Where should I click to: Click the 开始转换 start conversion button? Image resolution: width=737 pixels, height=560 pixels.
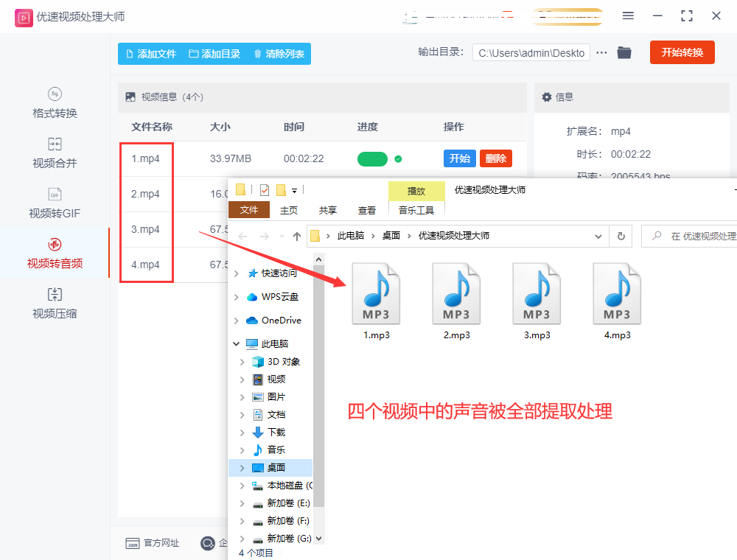coord(682,52)
